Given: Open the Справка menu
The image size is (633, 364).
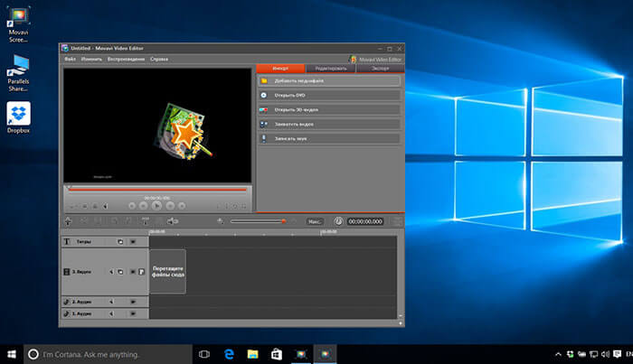Looking at the screenshot, I should coord(159,59).
